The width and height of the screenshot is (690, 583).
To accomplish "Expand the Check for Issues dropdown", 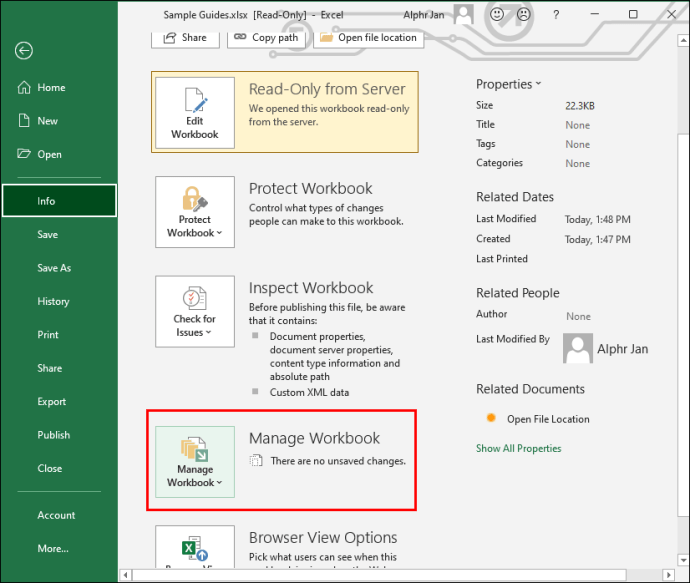I will pos(195,312).
